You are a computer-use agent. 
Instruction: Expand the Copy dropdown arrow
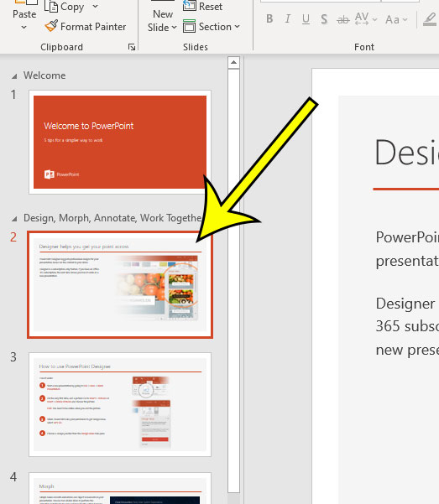(95, 6)
